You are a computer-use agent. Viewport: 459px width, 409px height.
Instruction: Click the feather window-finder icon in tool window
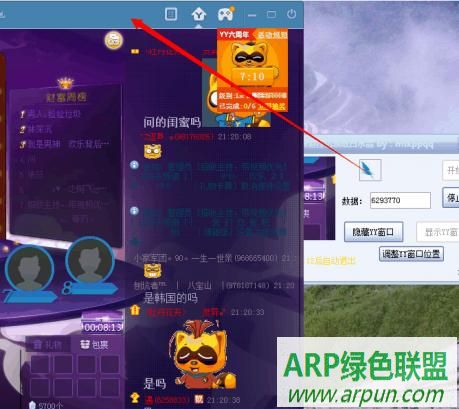click(x=370, y=170)
